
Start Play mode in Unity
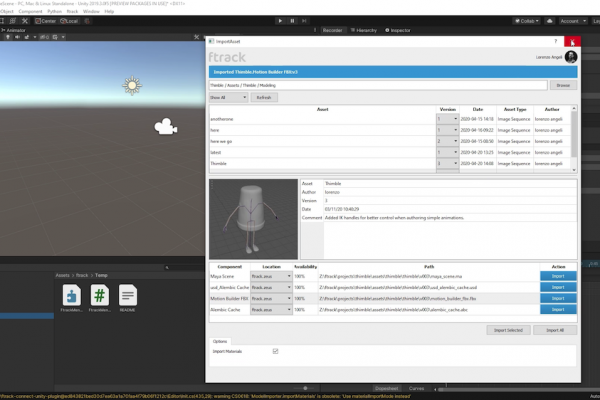point(280,21)
